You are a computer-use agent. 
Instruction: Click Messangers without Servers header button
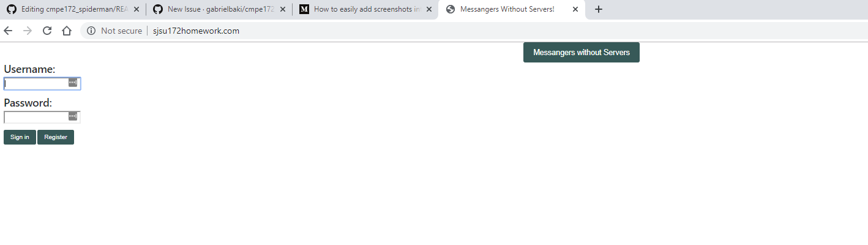[582, 53]
